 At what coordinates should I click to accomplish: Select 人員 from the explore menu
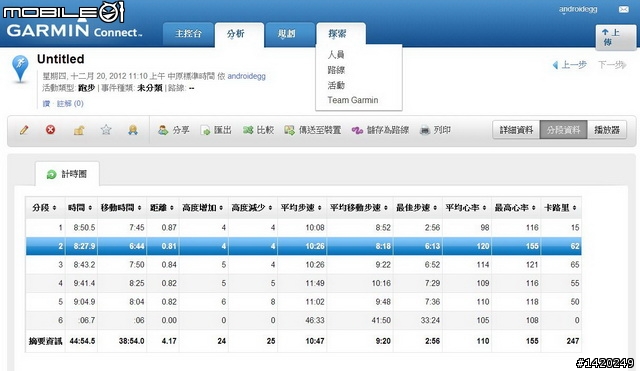click(x=336, y=54)
